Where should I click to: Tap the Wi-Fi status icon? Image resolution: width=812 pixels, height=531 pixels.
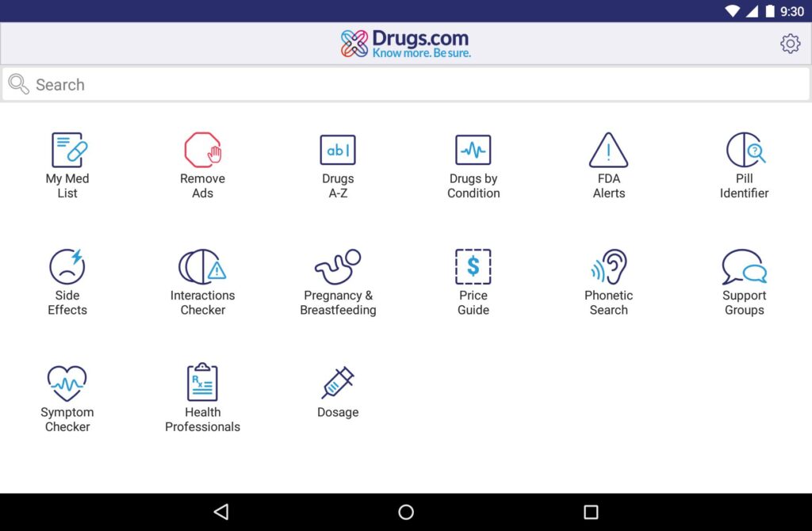(732, 11)
